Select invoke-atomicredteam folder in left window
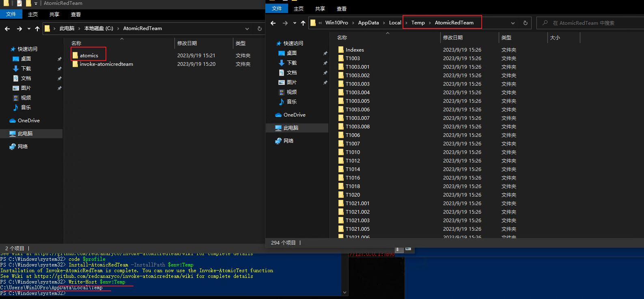 tap(106, 64)
